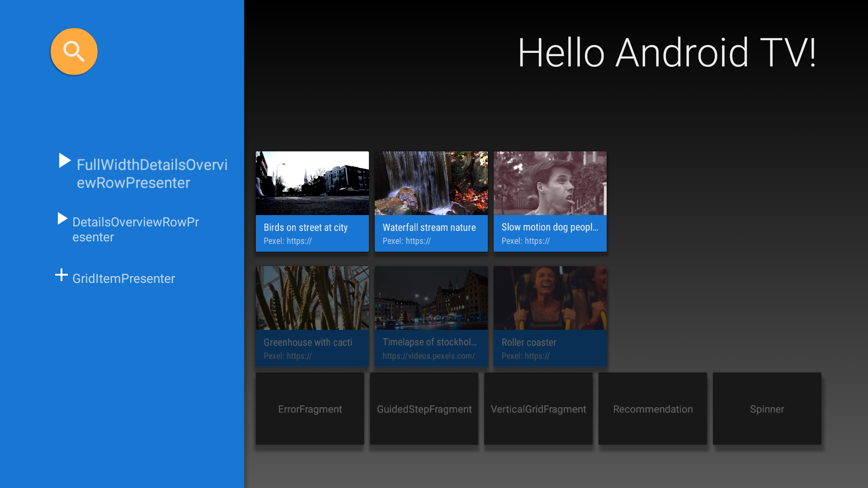Viewport: 868px width, 488px height.
Task: Select DetailsOverviewRowPresenter header
Action: coord(136,230)
